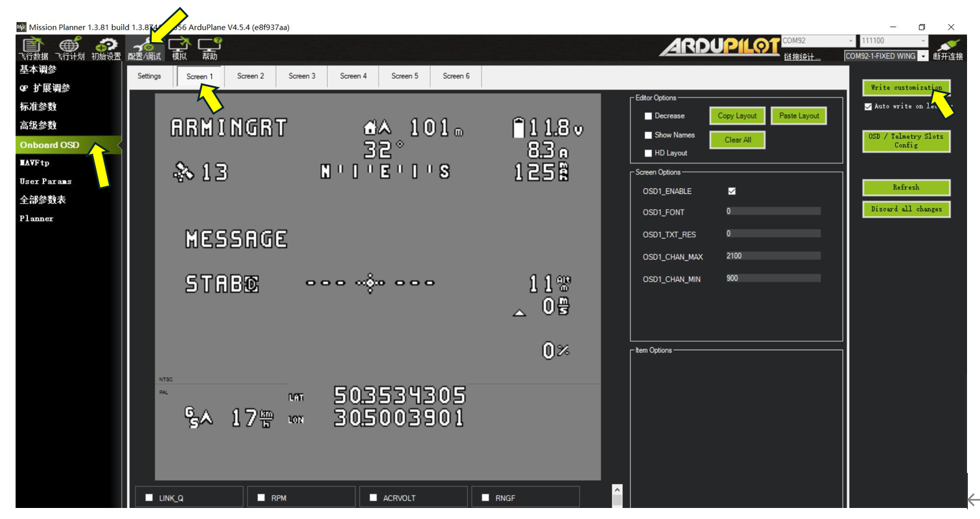The image size is (980, 519).
Task: Open the 模拟 simulation icon
Action: click(179, 49)
